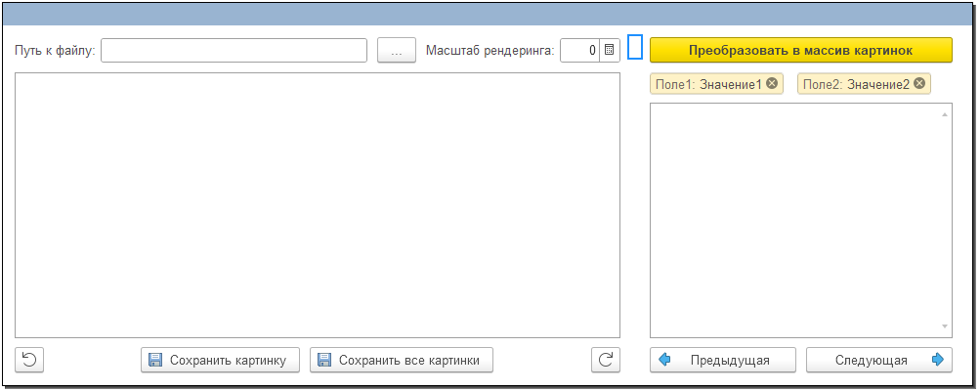The width and height of the screenshot is (980, 391).
Task: Select the Поле1: Значение1 tag label
Action: [708, 85]
